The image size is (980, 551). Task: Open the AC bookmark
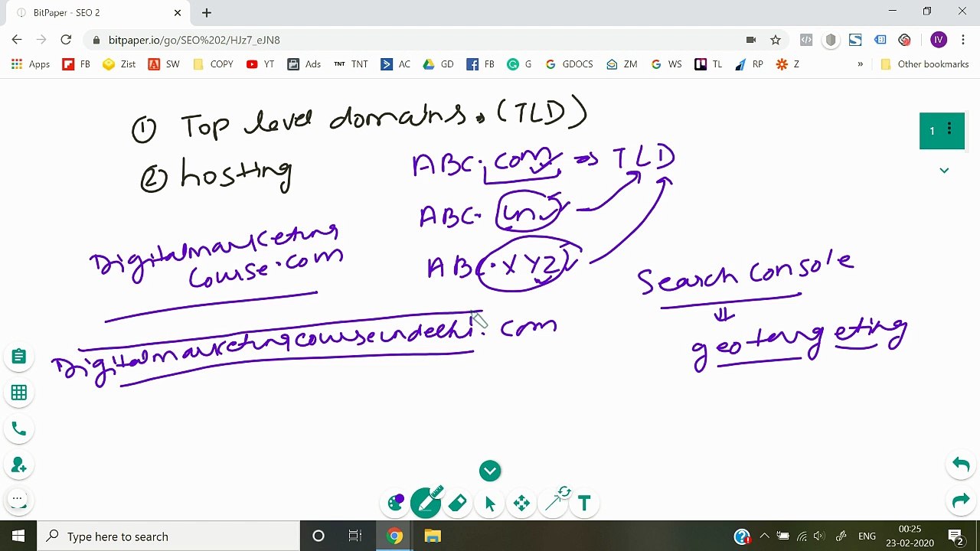pos(396,64)
